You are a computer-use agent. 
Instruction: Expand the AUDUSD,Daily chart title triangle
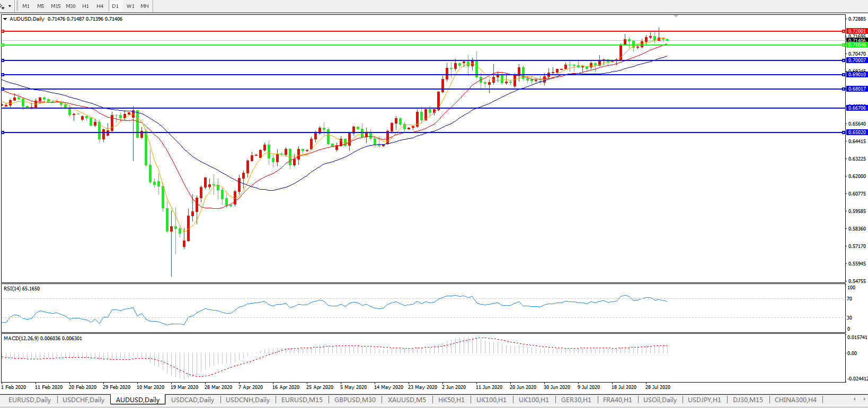click(x=5, y=19)
